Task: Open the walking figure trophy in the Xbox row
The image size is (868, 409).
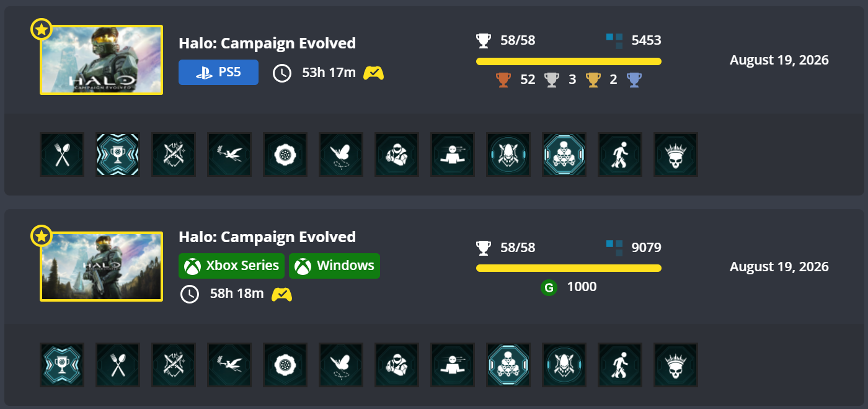Action: click(620, 365)
